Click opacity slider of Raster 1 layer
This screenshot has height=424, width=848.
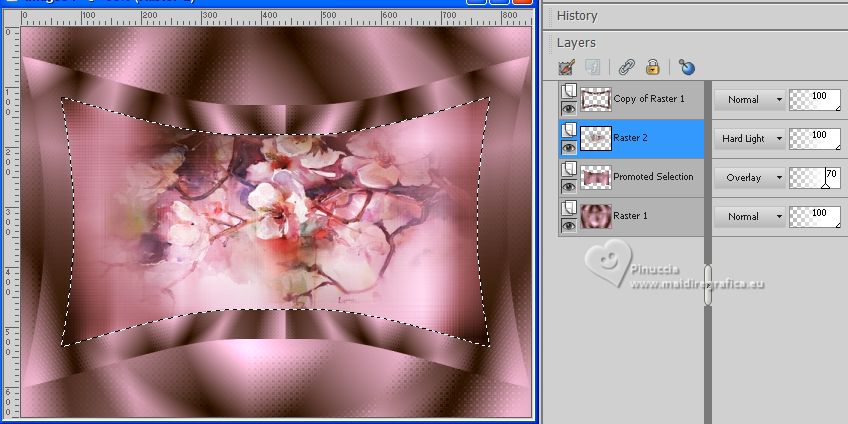[815, 217]
